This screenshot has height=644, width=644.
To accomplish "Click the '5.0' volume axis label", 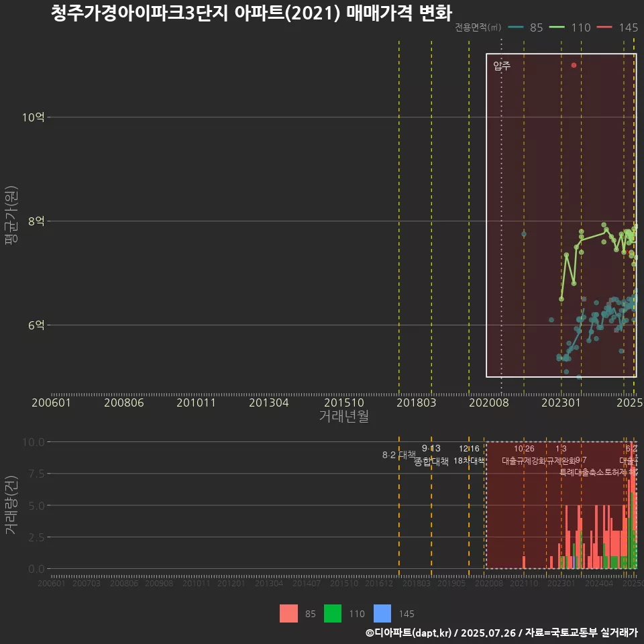I will (36, 506).
